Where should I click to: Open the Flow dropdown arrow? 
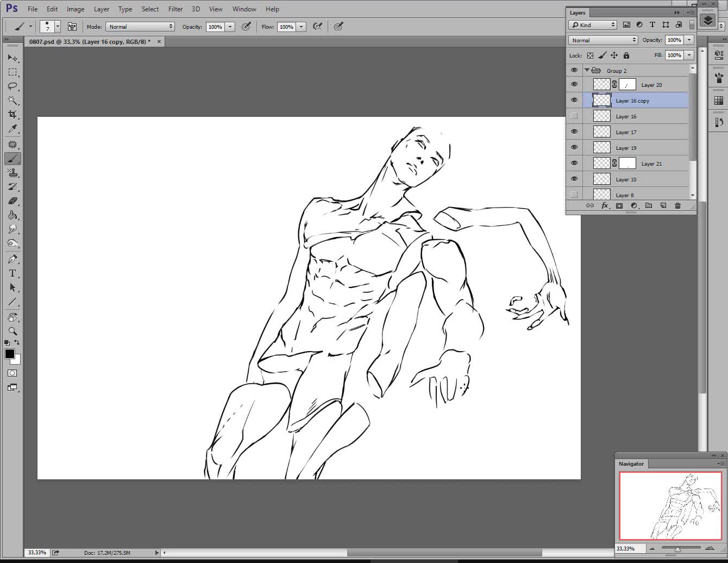(x=302, y=27)
